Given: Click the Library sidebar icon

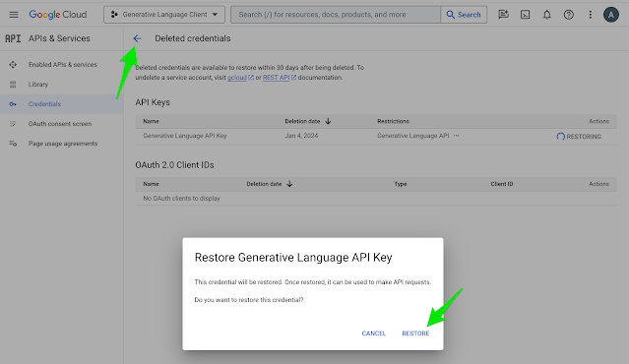Looking at the screenshot, I should click(x=13, y=85).
